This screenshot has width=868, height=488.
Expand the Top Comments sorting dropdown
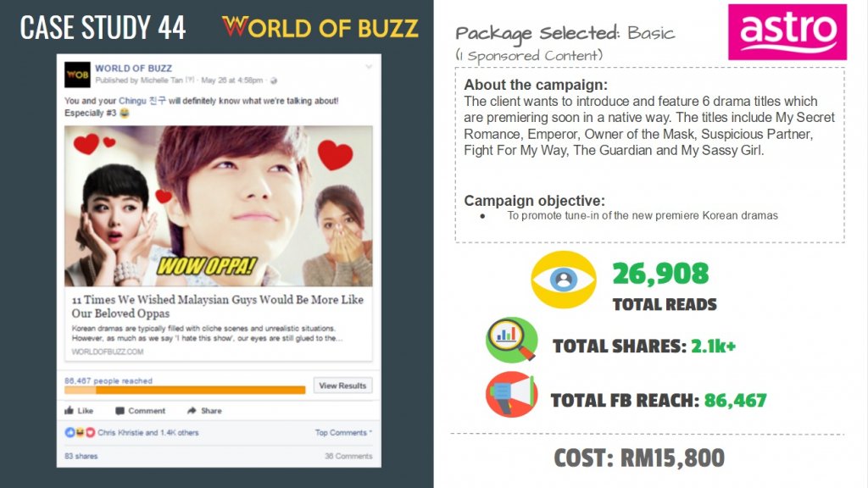(343, 433)
